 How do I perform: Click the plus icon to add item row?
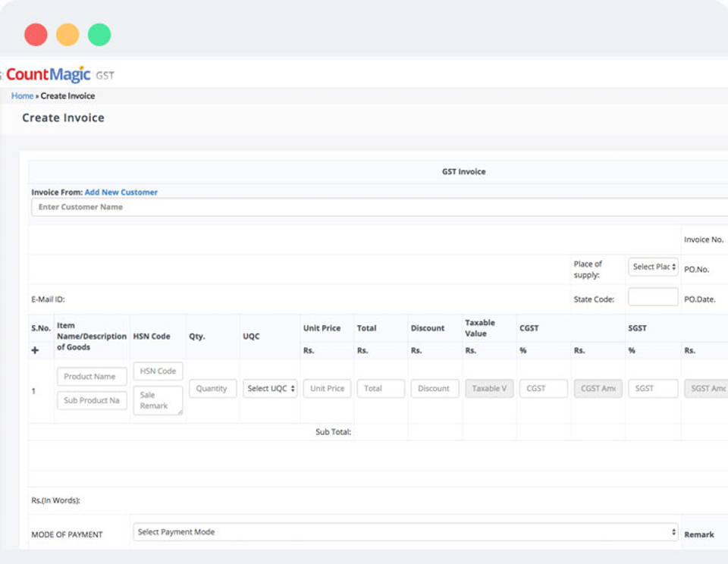tap(35, 351)
